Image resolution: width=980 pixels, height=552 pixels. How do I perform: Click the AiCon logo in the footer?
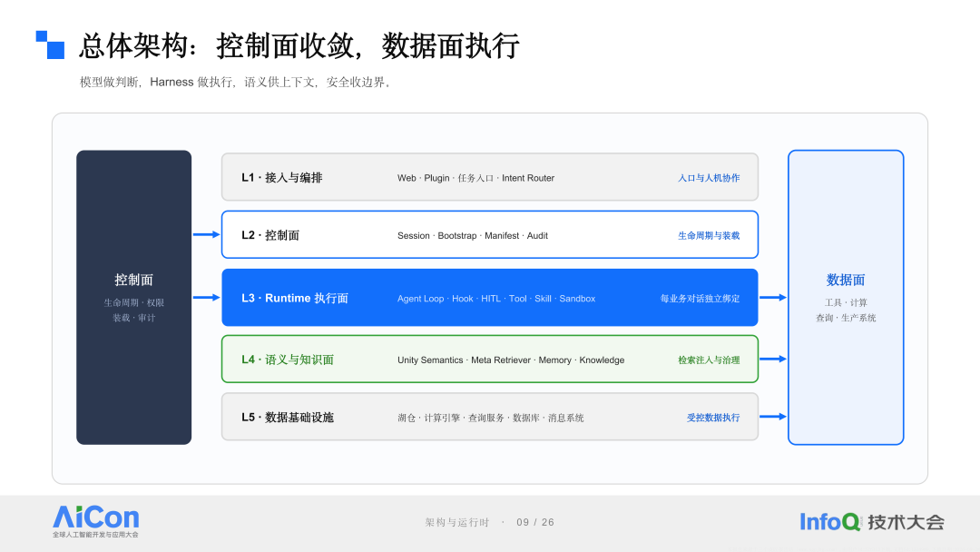pyautogui.click(x=95, y=521)
